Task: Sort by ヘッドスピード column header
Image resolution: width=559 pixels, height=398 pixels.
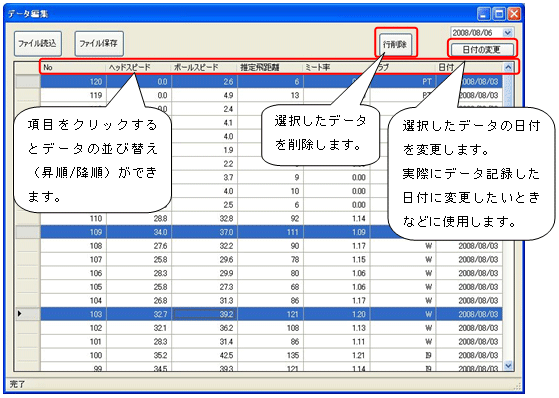Action: [x=139, y=67]
